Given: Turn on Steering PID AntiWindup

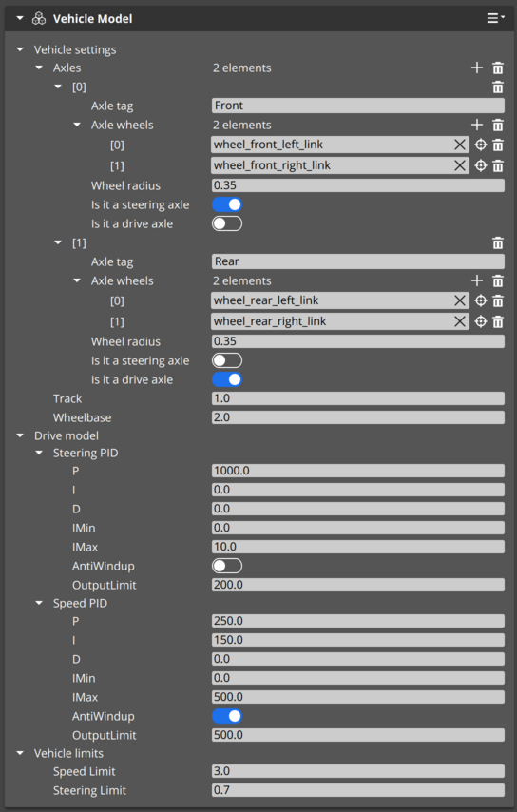Looking at the screenshot, I should pos(227,566).
